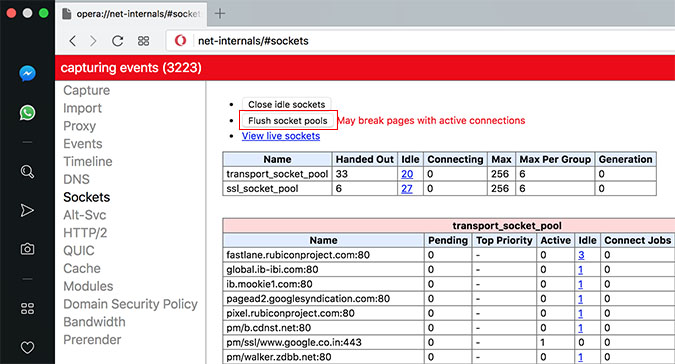The image size is (675, 364).
Task: Select fastlane.rubiconproject.com:80 row name
Action: point(298,255)
